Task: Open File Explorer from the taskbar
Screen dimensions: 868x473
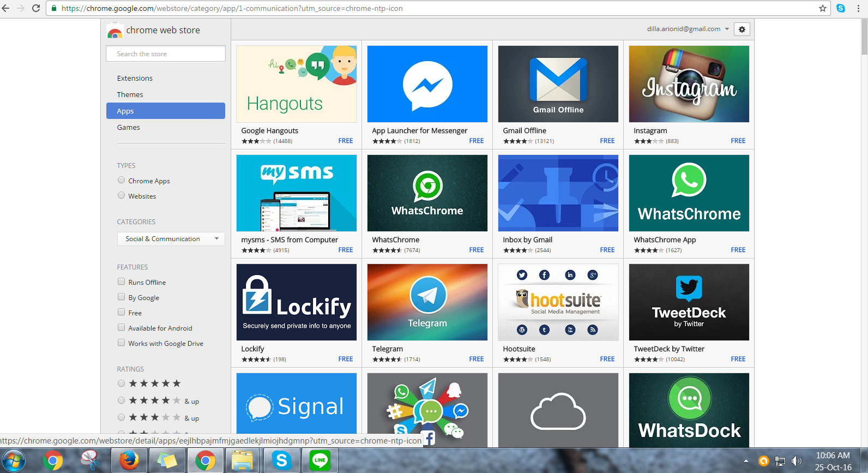Action: [x=242, y=461]
